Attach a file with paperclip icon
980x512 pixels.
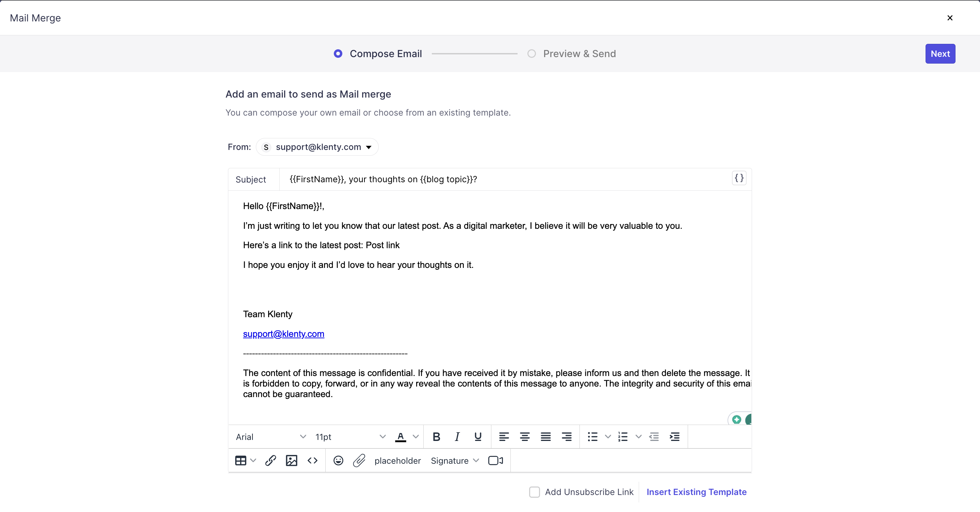359,461
